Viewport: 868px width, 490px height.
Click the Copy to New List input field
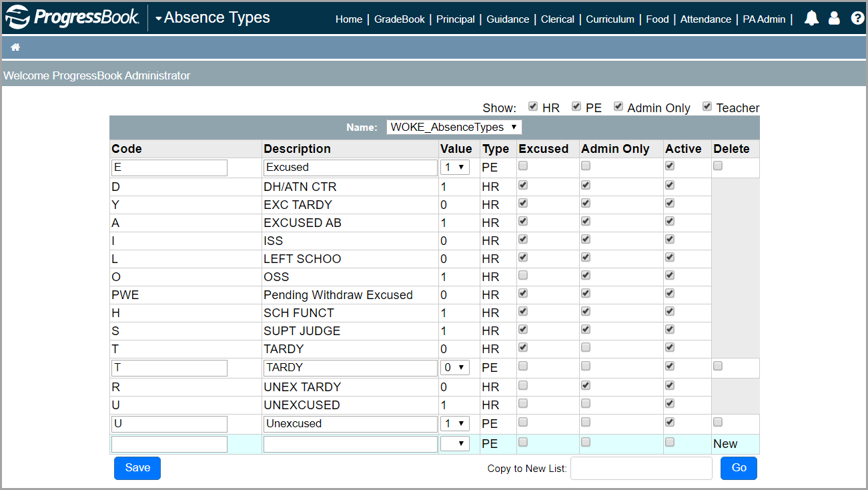[640, 468]
